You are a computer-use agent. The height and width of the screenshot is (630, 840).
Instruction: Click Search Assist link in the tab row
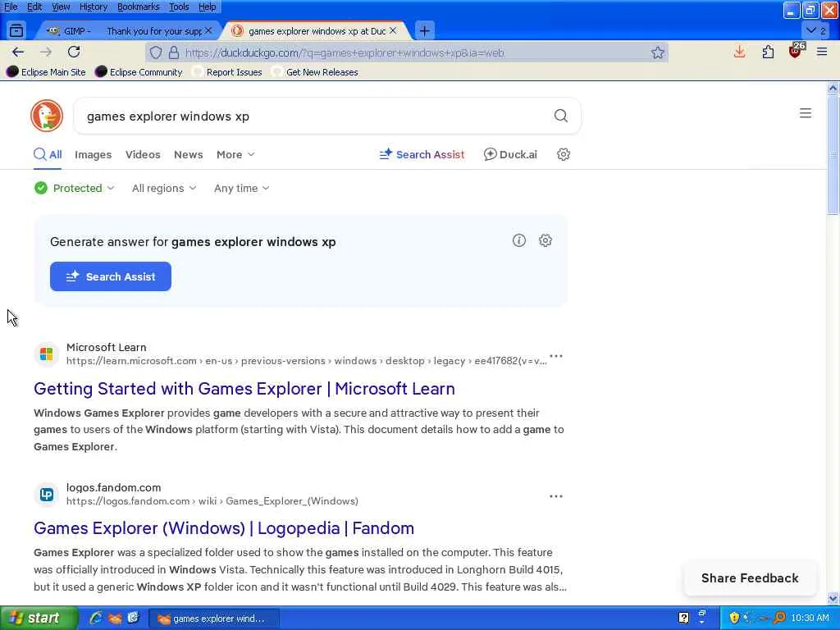pyautogui.click(x=422, y=154)
